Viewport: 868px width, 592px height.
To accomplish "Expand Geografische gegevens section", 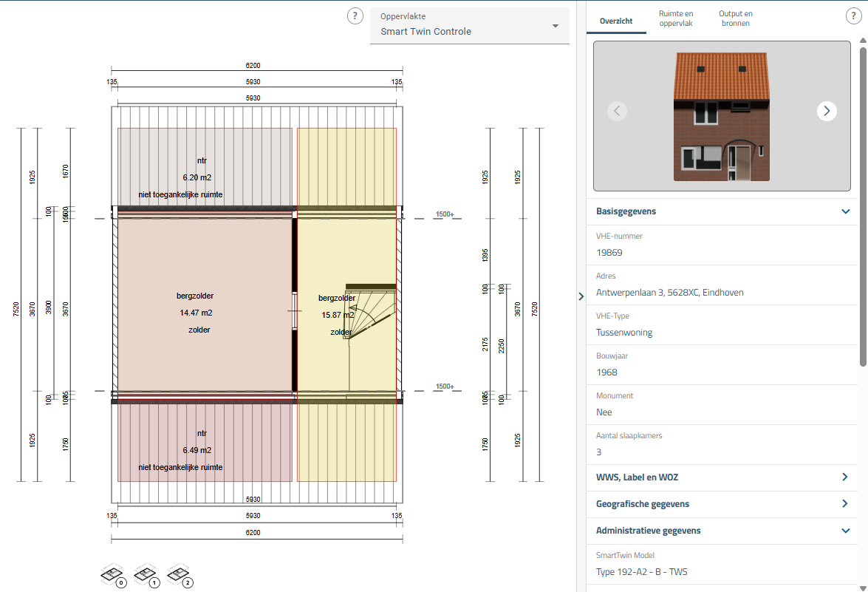I will point(845,504).
